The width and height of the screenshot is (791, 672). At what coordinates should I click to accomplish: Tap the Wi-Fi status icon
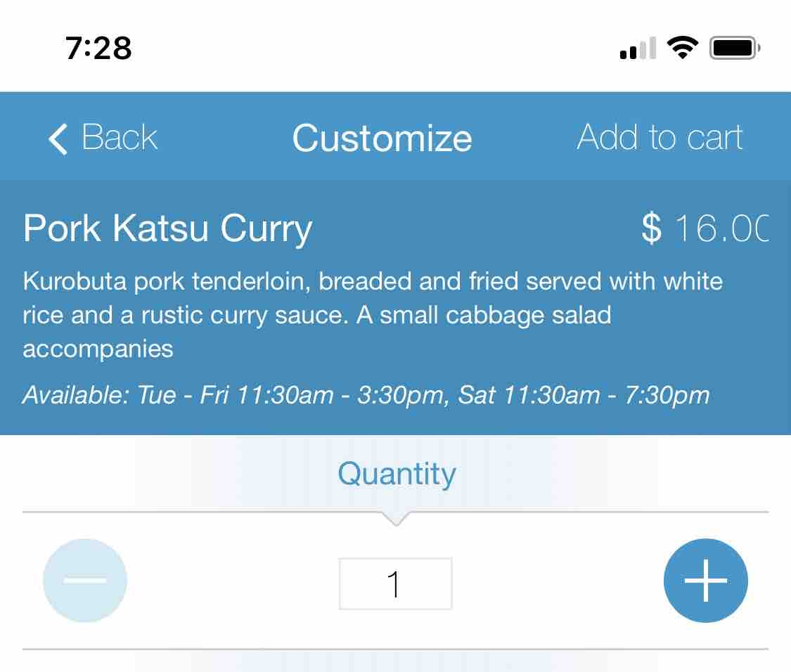click(x=681, y=49)
